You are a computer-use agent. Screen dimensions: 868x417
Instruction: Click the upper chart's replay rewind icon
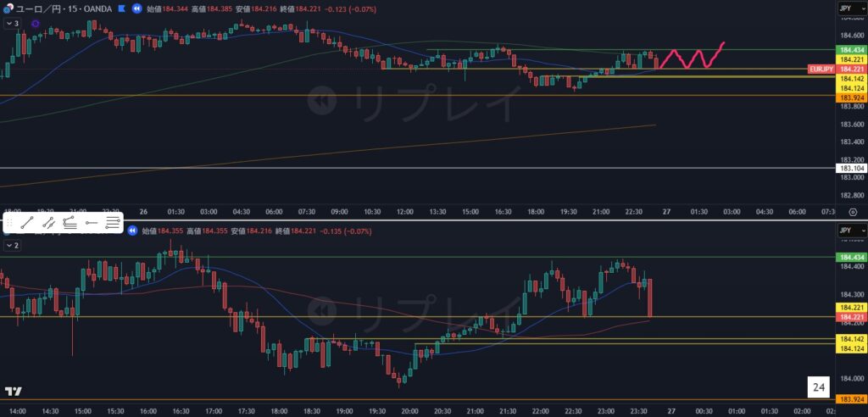[x=136, y=8]
